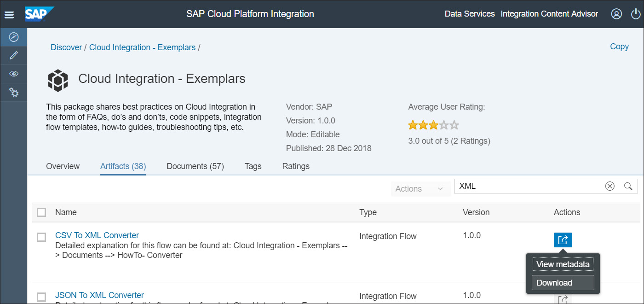Open the user profile icon
This screenshot has height=304, width=644.
click(x=616, y=14)
